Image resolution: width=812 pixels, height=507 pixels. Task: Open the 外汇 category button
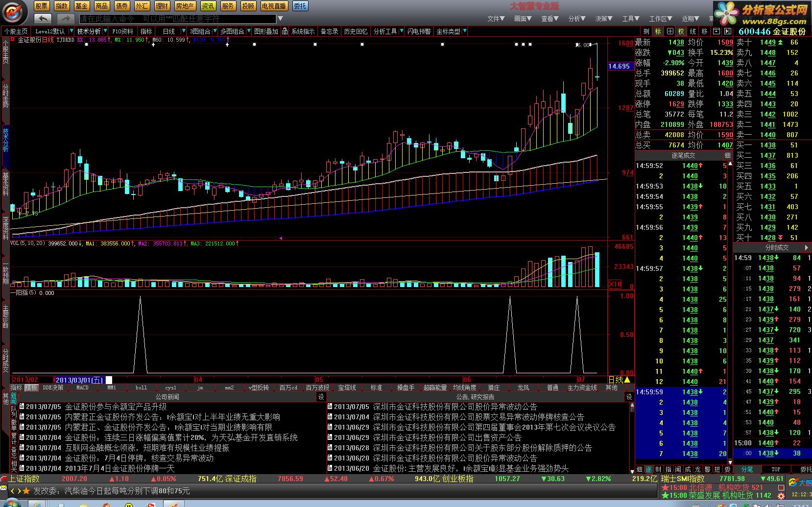142,6
